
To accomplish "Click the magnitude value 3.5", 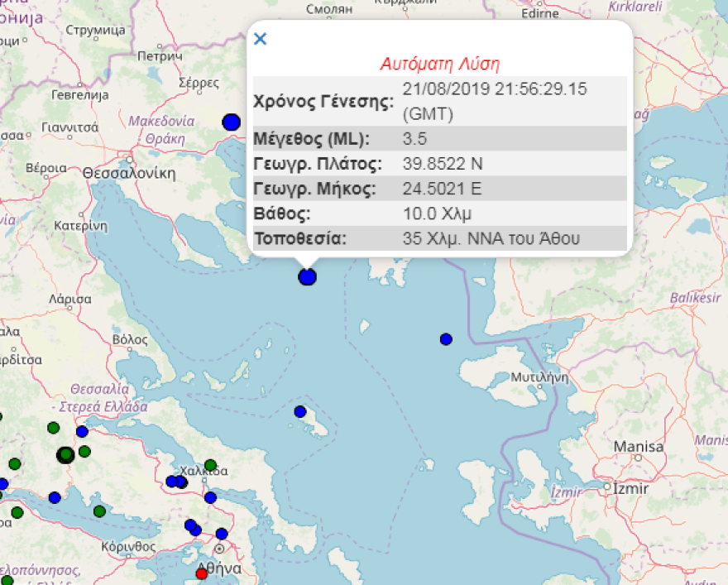I will coord(415,138).
